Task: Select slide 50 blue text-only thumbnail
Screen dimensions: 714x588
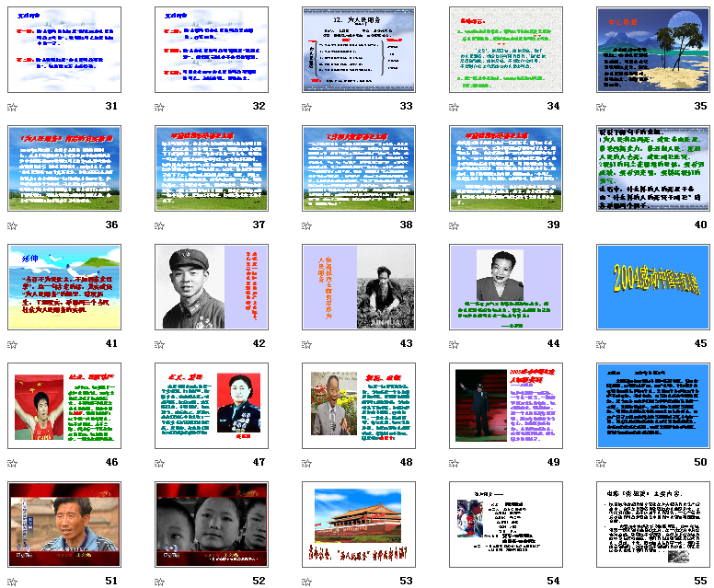Action: click(x=653, y=407)
